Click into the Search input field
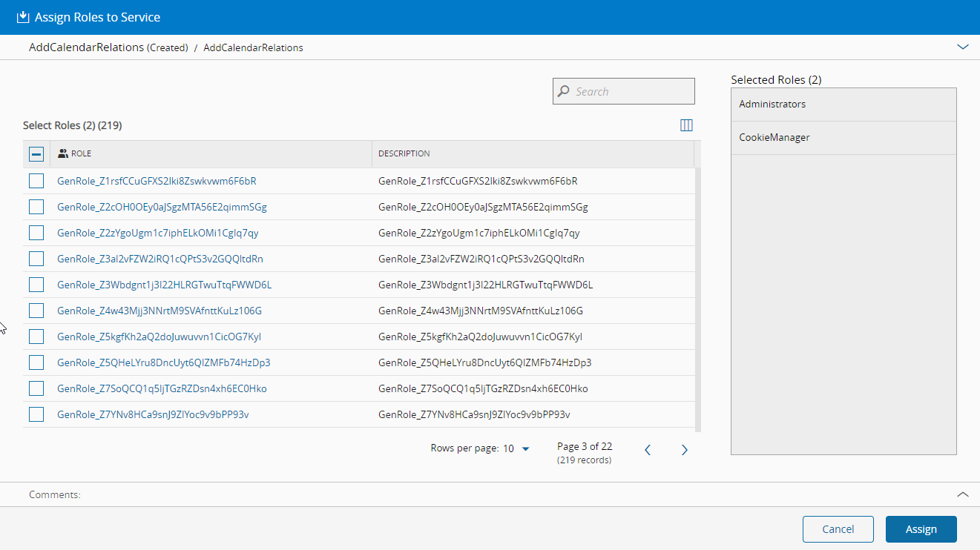Viewport: 980px width, 550px height. [x=631, y=91]
